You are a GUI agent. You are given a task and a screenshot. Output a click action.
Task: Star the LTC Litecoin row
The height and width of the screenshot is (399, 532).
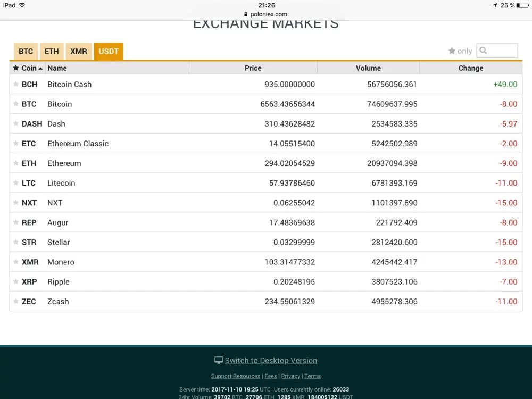coord(15,182)
